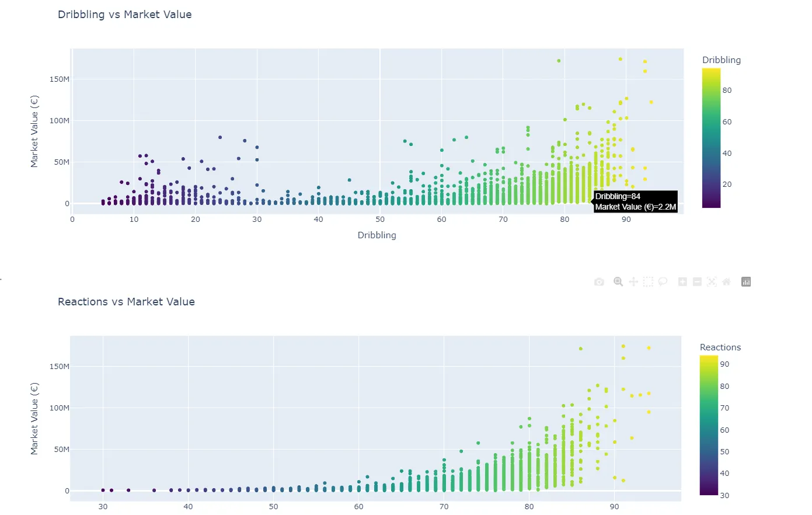
Task: Apply Autoscale from the modebar
Action: click(x=712, y=282)
